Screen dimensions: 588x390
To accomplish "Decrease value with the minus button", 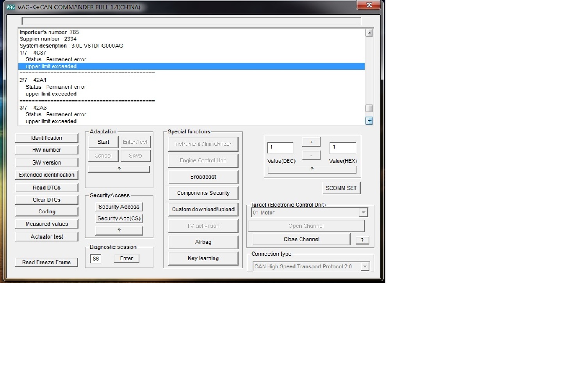I will click(x=311, y=155).
